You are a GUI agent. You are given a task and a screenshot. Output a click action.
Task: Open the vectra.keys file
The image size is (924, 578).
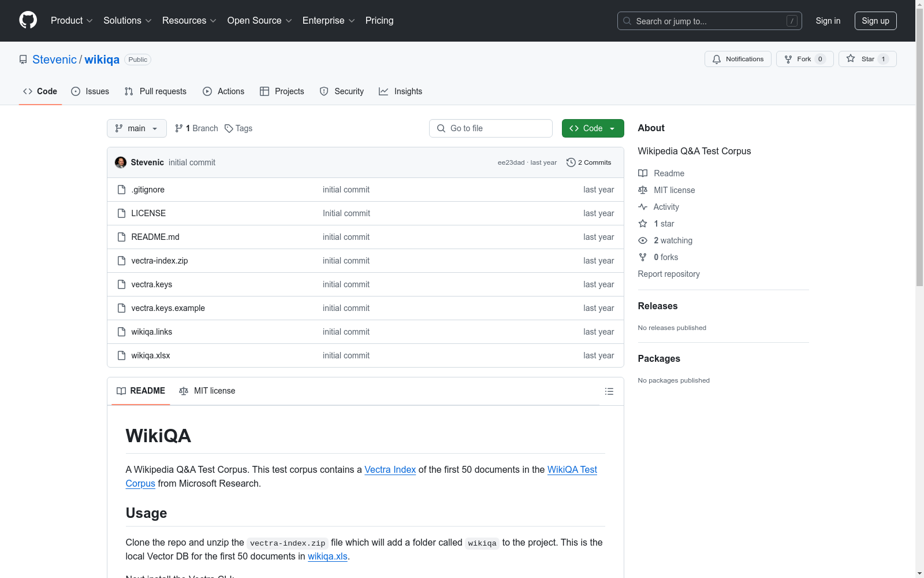(x=152, y=284)
